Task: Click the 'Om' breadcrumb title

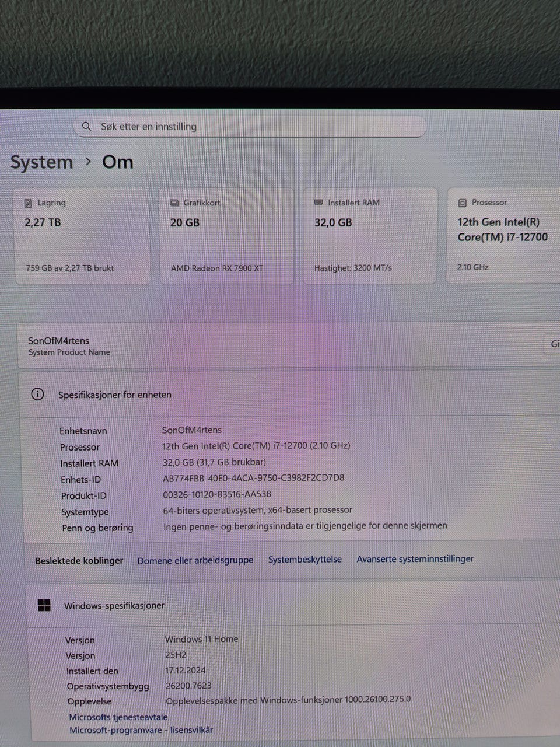Action: coord(118,162)
